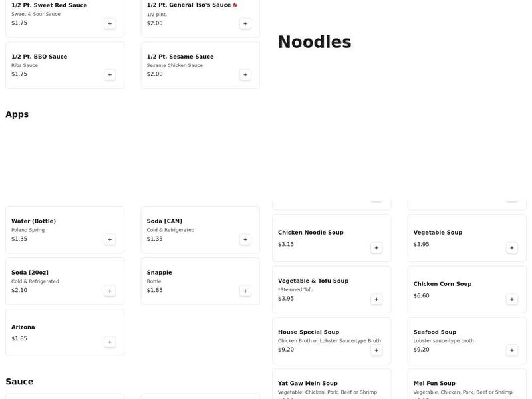Select the Sauce section heading
The height and width of the screenshot is (399, 532).
click(x=19, y=382)
